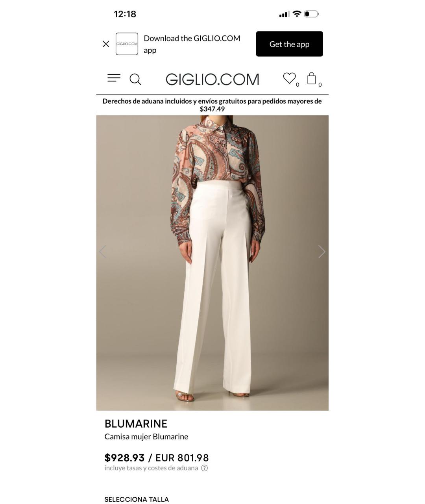Show previous product image arrow
Viewport: 425px width, 504px height.
pos(103,252)
